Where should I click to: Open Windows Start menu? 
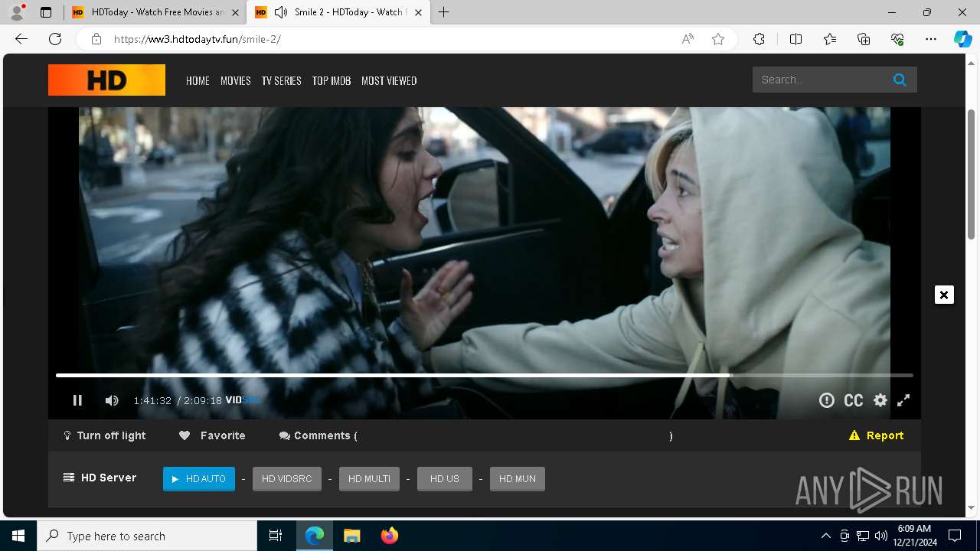point(18,536)
